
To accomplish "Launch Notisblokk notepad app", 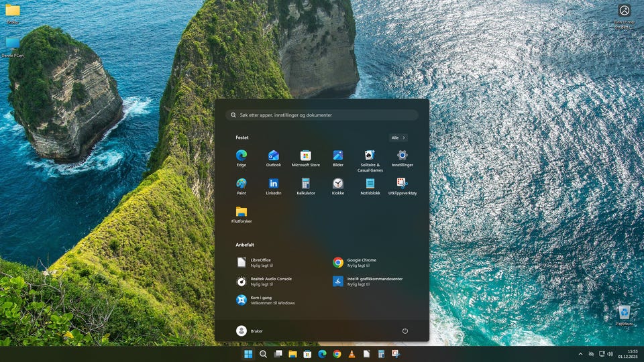I will 370,186.
